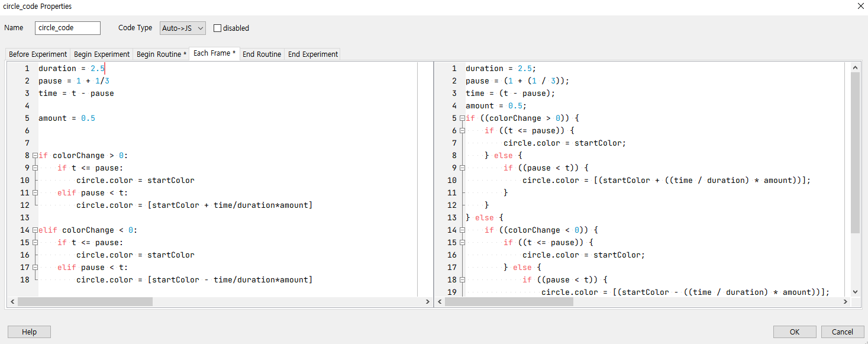The height and width of the screenshot is (344, 868).
Task: Enable the disabled checkbox
Action: coord(217,27)
